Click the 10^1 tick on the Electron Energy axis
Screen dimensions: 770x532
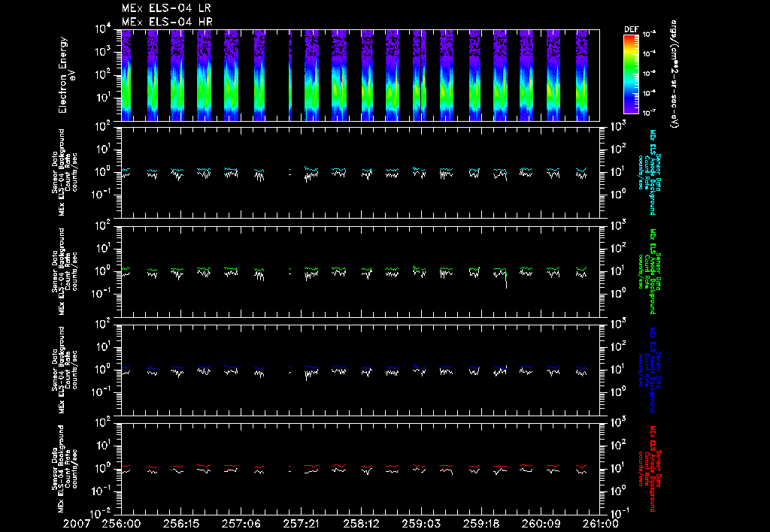(104, 98)
